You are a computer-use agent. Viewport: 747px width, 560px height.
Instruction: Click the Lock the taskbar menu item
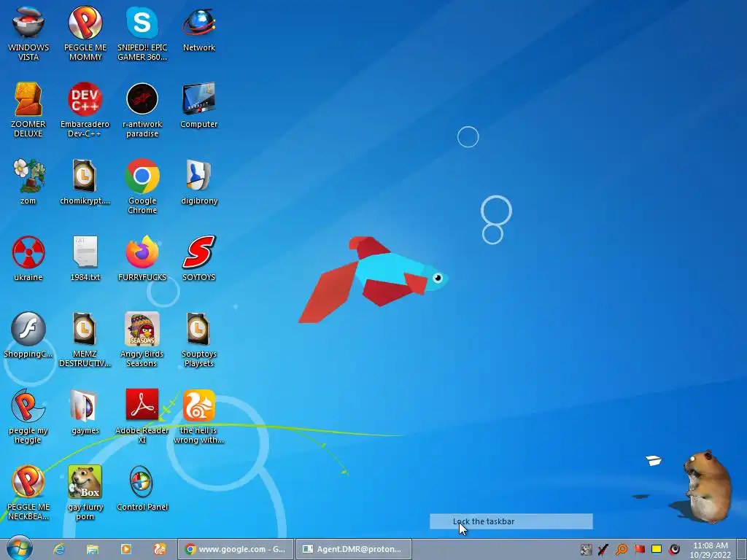click(511, 521)
